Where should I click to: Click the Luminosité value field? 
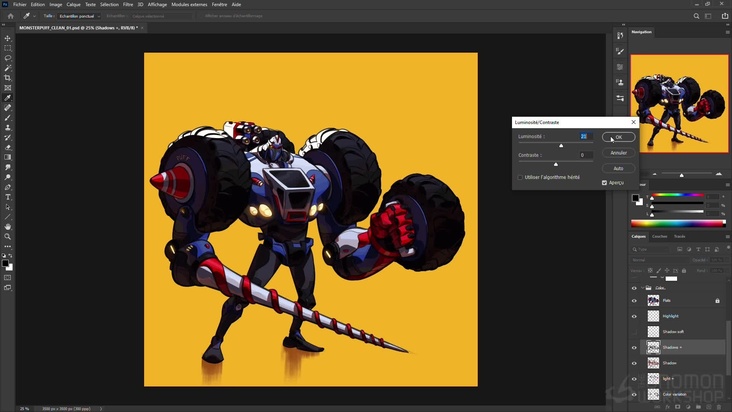[x=586, y=136]
